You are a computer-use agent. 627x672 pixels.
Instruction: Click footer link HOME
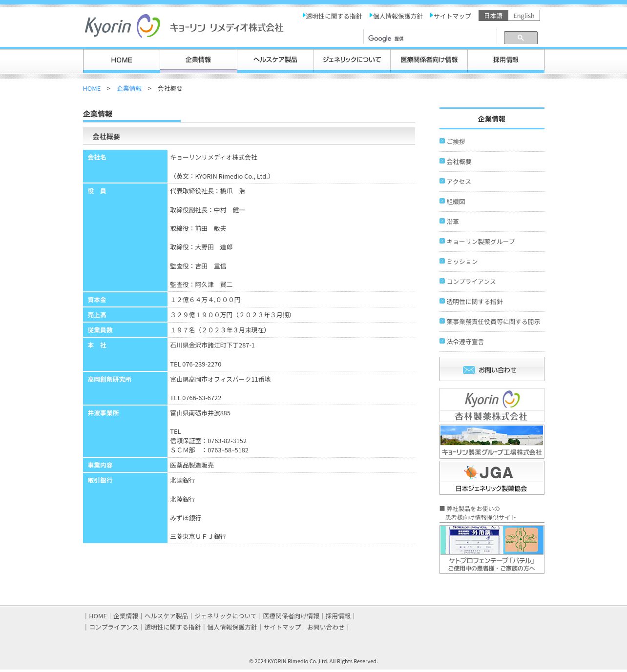tap(98, 616)
